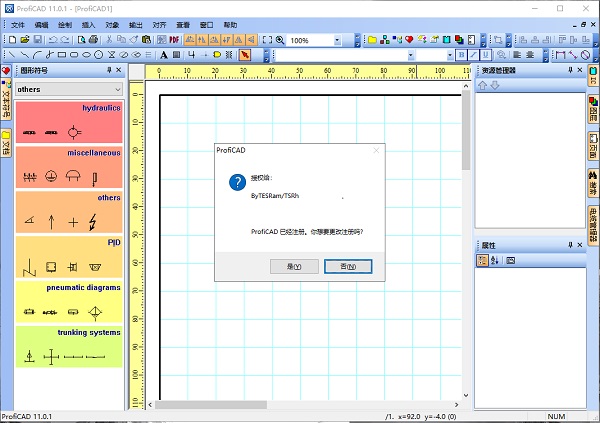600x423 pixels.
Task: Click the Cut scissors icon
Action: coord(109,40)
